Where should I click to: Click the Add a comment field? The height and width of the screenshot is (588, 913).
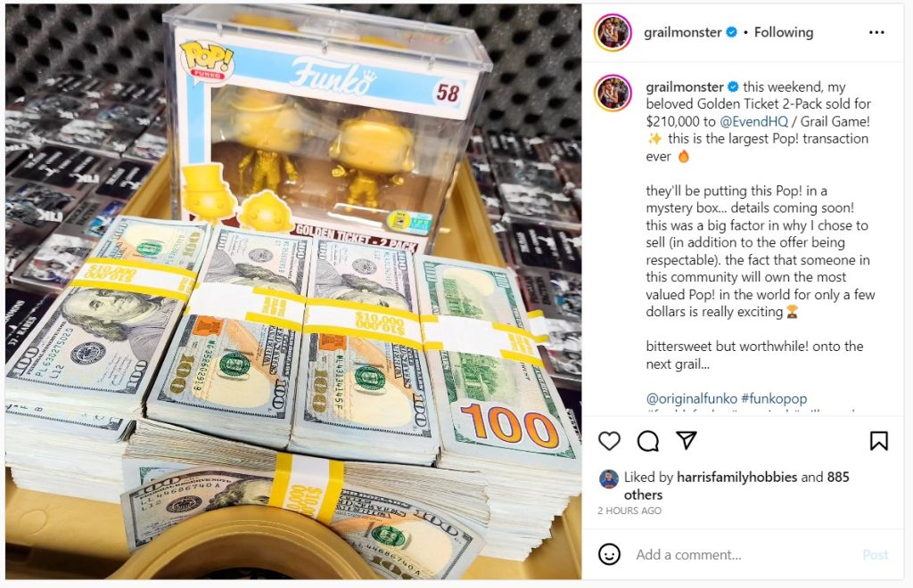(745, 555)
